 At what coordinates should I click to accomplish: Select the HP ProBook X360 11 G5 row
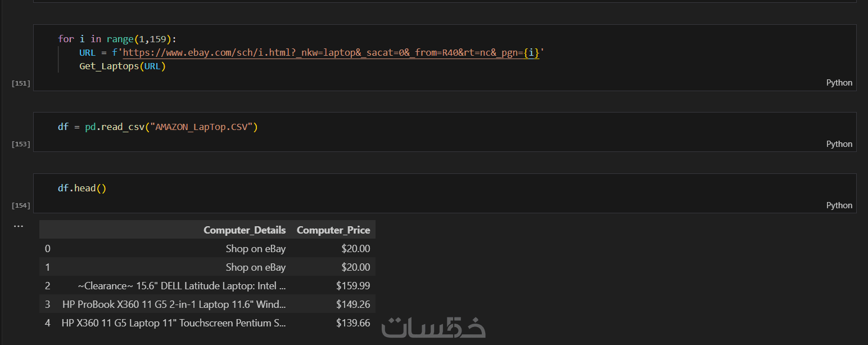174,304
